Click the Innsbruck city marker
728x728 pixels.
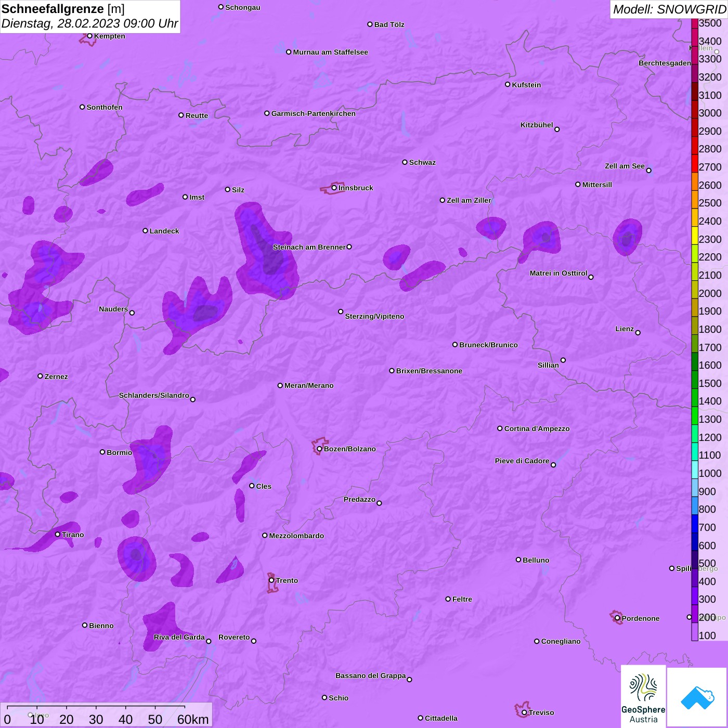click(x=334, y=188)
